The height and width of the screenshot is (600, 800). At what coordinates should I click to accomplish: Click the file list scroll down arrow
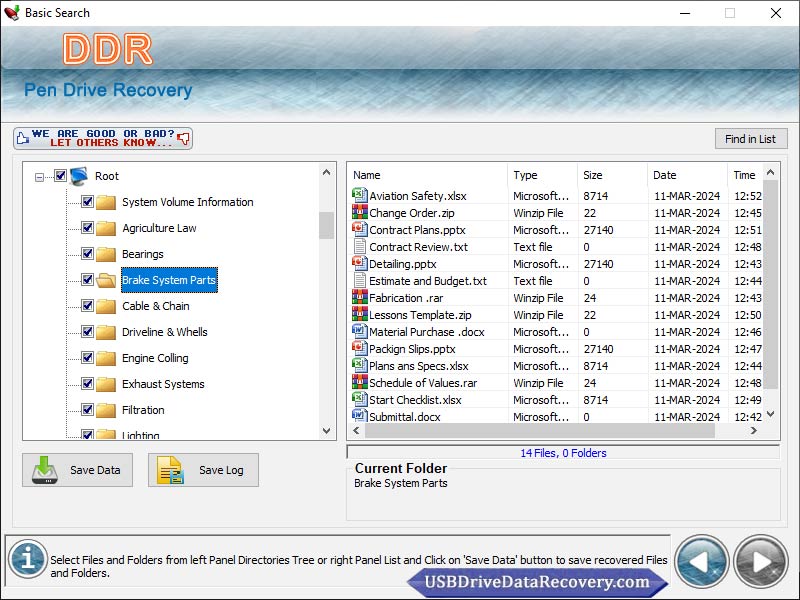click(770, 414)
